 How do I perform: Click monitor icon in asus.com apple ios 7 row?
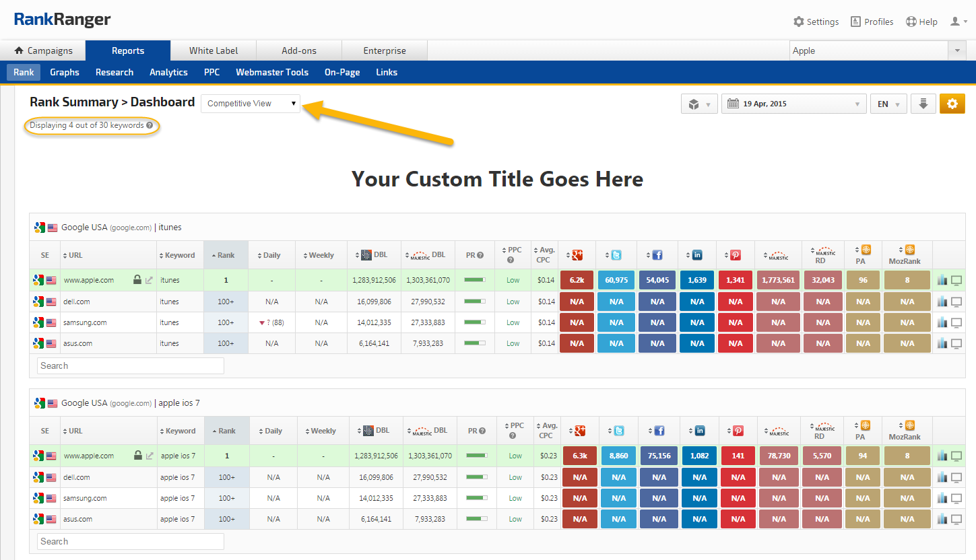point(956,519)
